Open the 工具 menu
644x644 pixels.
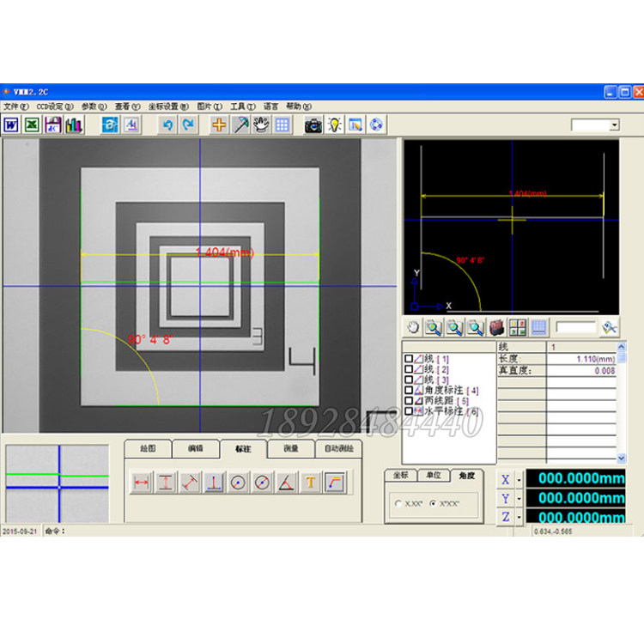pyautogui.click(x=243, y=106)
